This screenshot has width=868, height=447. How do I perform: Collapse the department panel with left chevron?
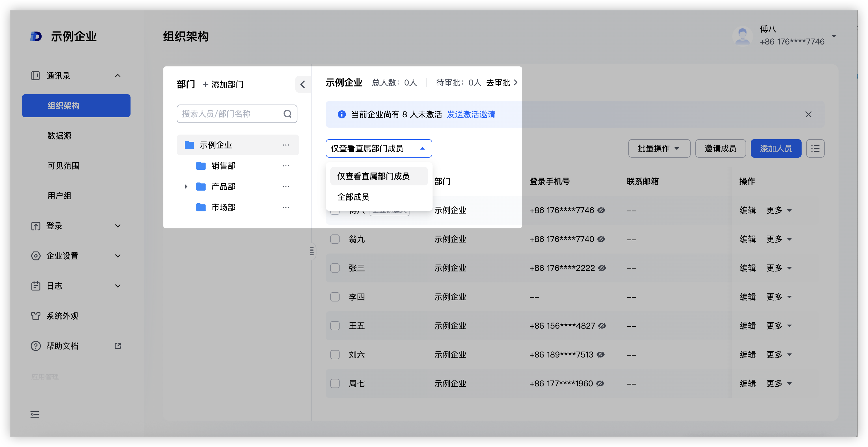click(303, 84)
